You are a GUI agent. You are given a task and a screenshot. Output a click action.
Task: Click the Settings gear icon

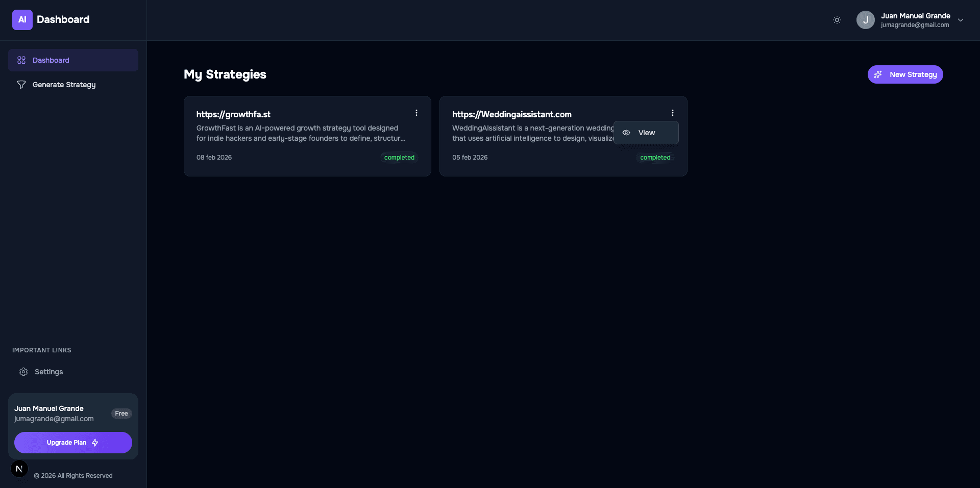[23, 372]
